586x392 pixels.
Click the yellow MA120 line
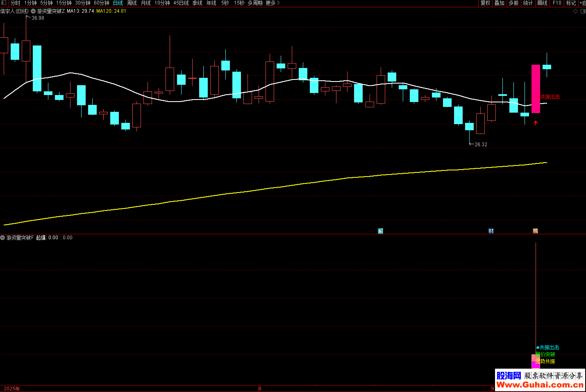coord(275,188)
